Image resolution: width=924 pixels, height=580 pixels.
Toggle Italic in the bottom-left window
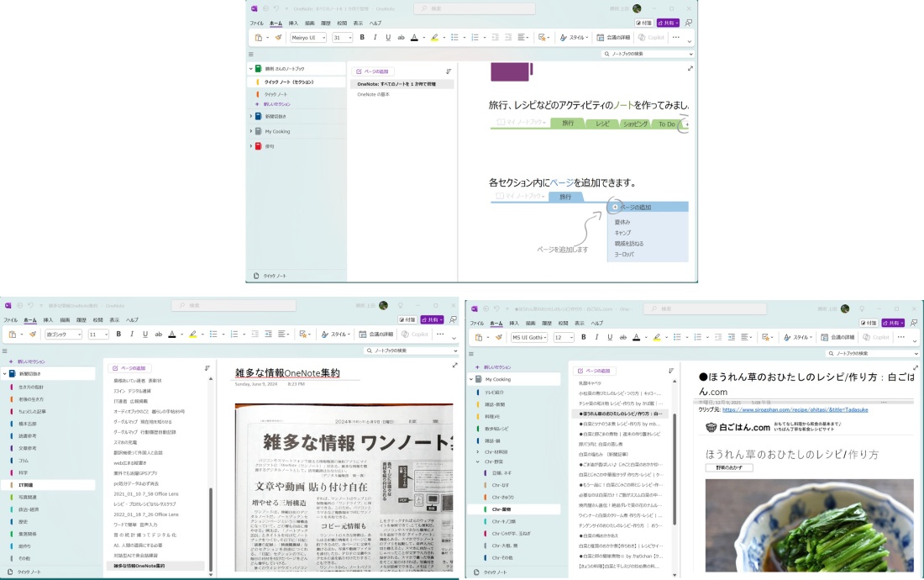[131, 335]
